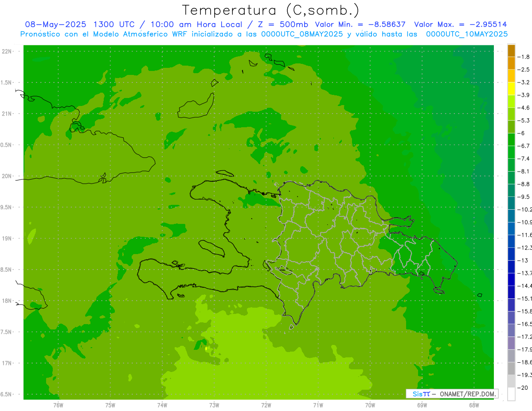Pick the orange swatch between -1.8 and -2.5
The height and width of the screenshot is (411, 532).
[x=512, y=63]
